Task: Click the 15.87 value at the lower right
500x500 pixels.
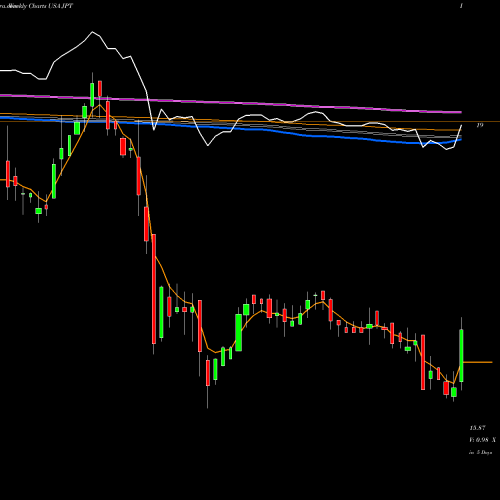Action: tap(477, 428)
